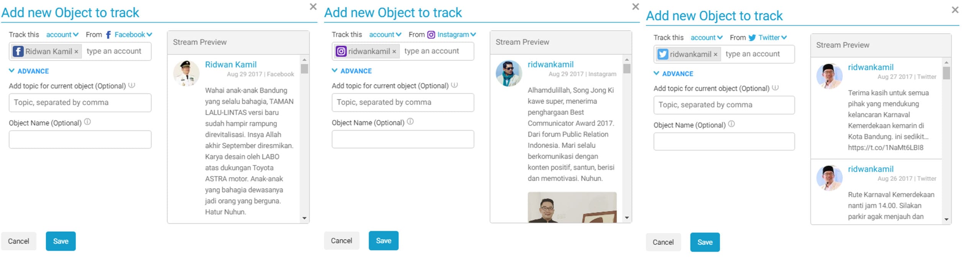
Task: Remove the Ridwan Kamil Facebook account tag
Action: click(76, 52)
